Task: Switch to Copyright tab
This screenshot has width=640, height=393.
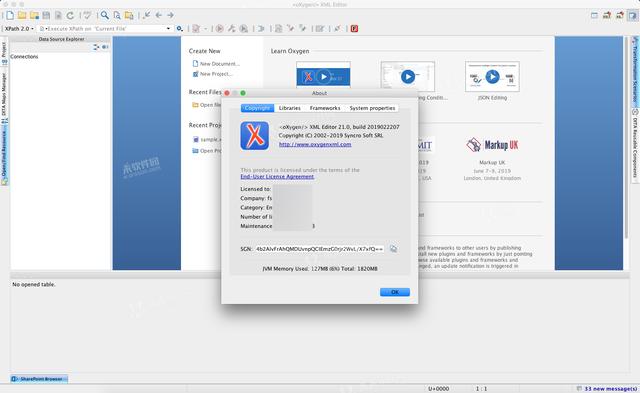Action: click(258, 108)
